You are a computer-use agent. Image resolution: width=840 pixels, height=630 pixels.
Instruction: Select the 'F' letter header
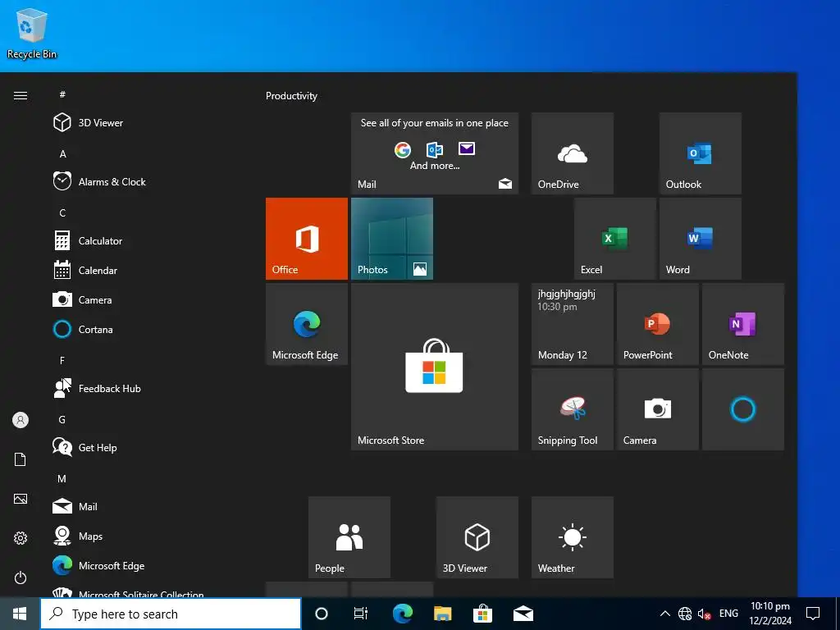pos(62,361)
